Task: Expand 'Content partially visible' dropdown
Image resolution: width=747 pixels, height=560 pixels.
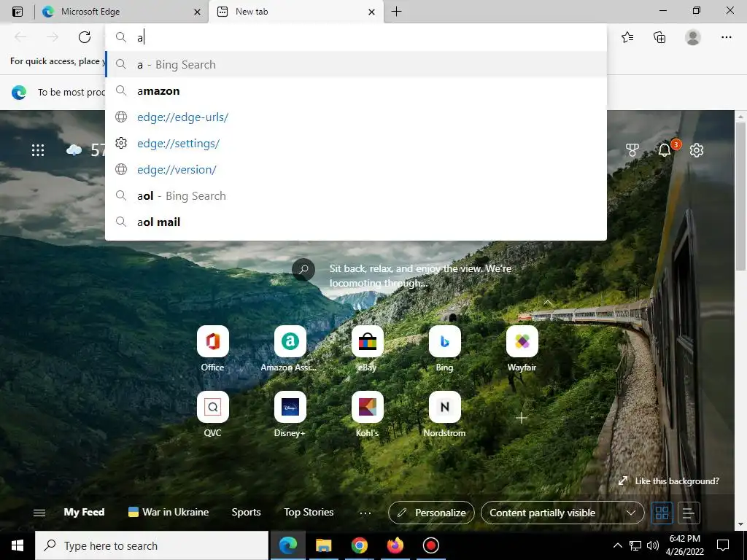Action: 562,513
